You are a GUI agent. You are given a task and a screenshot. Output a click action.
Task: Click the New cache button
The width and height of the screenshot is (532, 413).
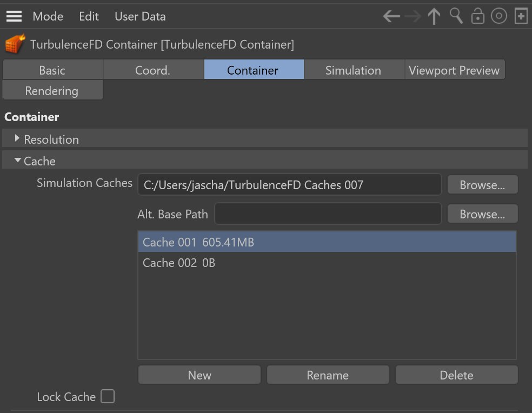click(199, 375)
